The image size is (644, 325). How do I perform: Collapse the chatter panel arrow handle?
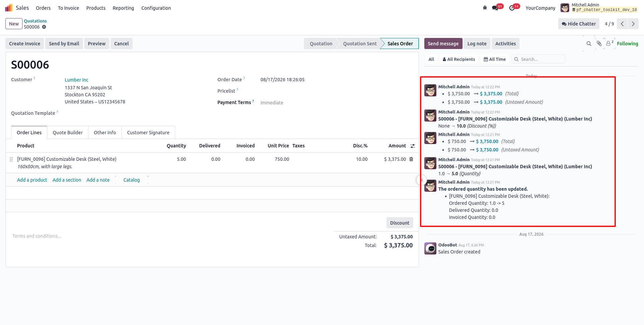click(x=422, y=180)
